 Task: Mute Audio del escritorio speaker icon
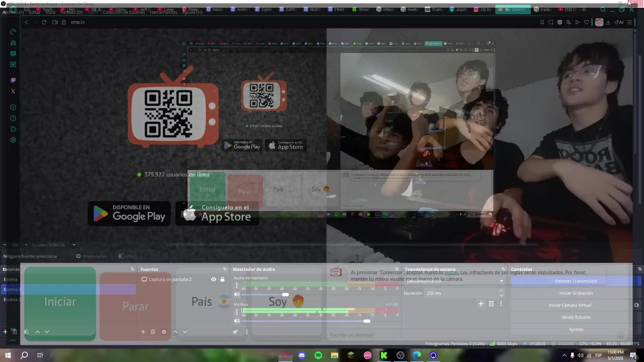236,295
